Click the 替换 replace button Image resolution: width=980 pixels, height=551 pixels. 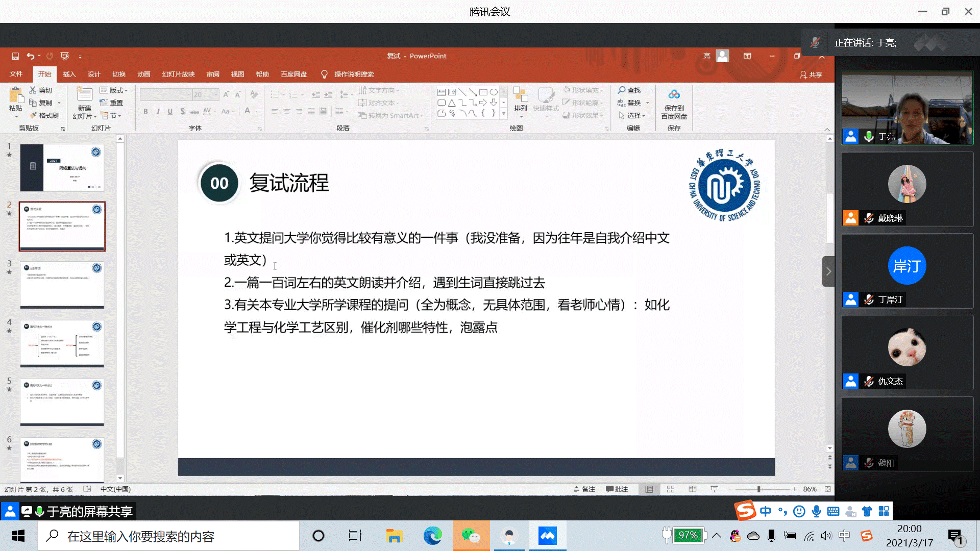(x=633, y=103)
